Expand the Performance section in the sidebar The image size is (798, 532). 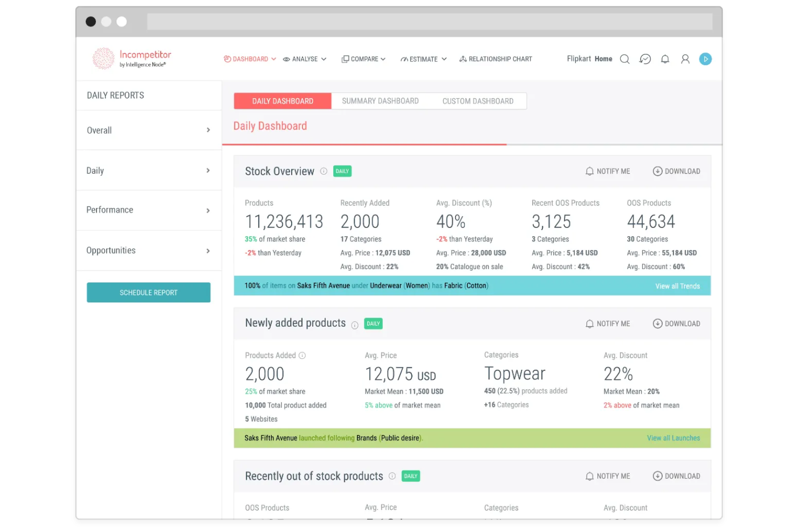pos(148,210)
